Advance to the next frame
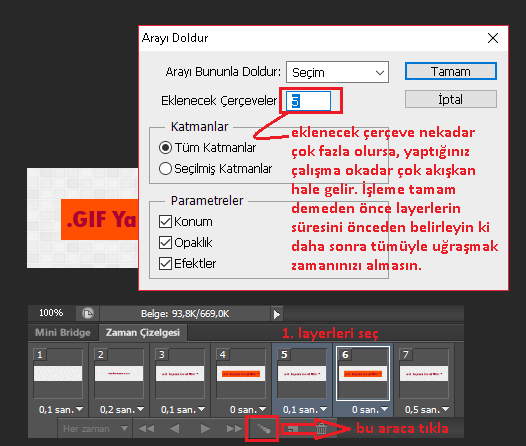Image resolution: width=526 pixels, height=446 pixels. 234,429
